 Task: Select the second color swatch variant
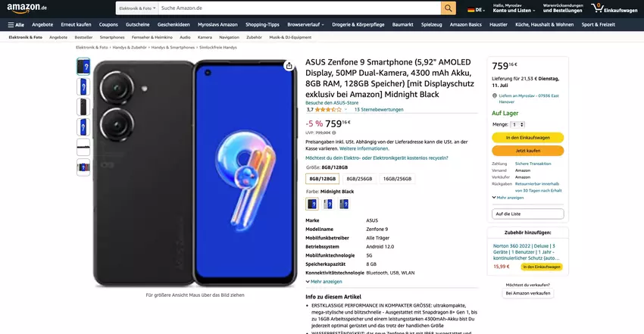click(x=328, y=204)
